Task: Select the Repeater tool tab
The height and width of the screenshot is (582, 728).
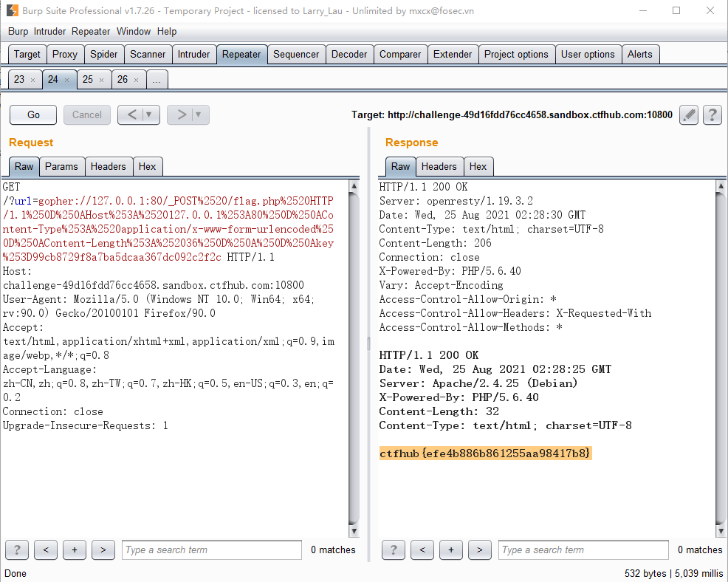Action: pyautogui.click(x=241, y=55)
